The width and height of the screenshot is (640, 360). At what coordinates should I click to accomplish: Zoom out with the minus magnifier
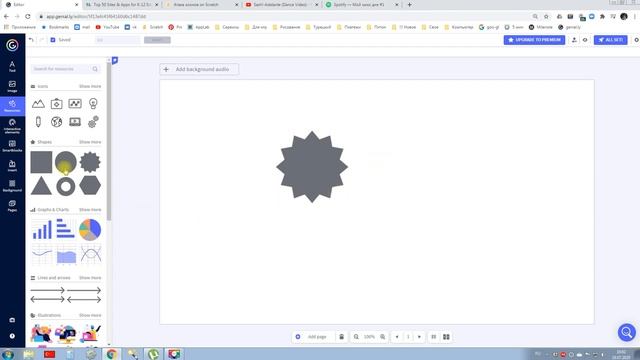pos(356,337)
